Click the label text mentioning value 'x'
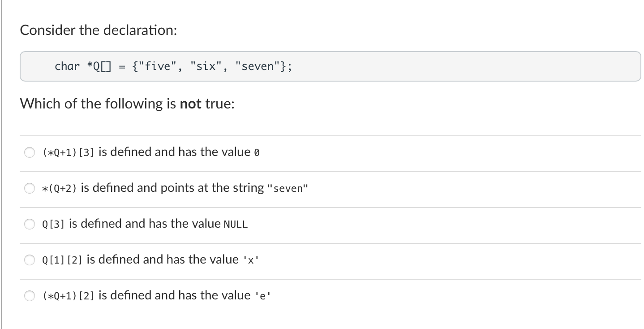Image resolution: width=644 pixels, height=329 pixels. pos(173,260)
